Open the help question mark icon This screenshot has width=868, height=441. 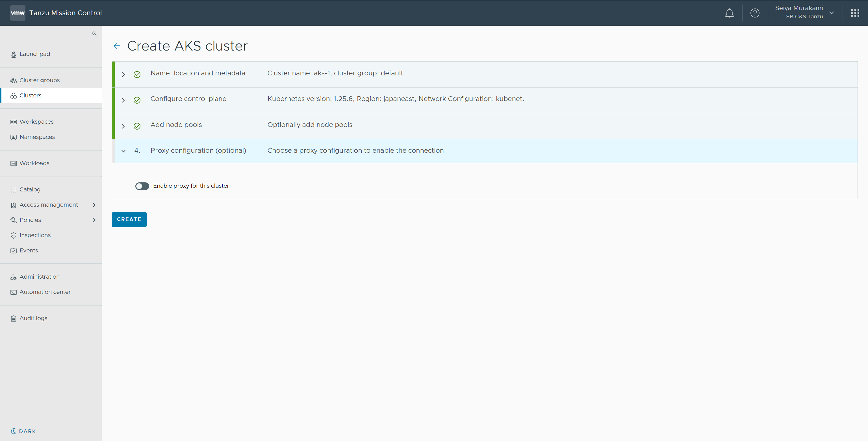pyautogui.click(x=755, y=13)
